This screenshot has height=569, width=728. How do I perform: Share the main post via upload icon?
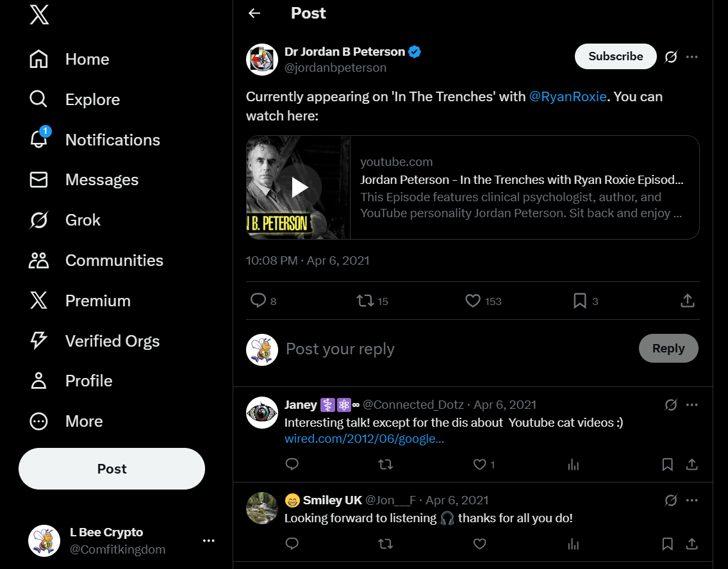point(687,301)
